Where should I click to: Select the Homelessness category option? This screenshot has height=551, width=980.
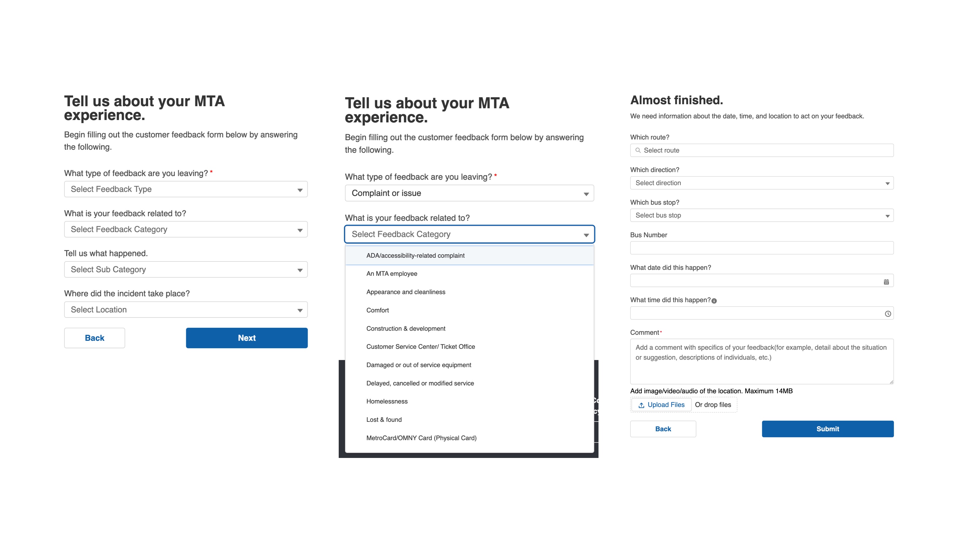[387, 401]
